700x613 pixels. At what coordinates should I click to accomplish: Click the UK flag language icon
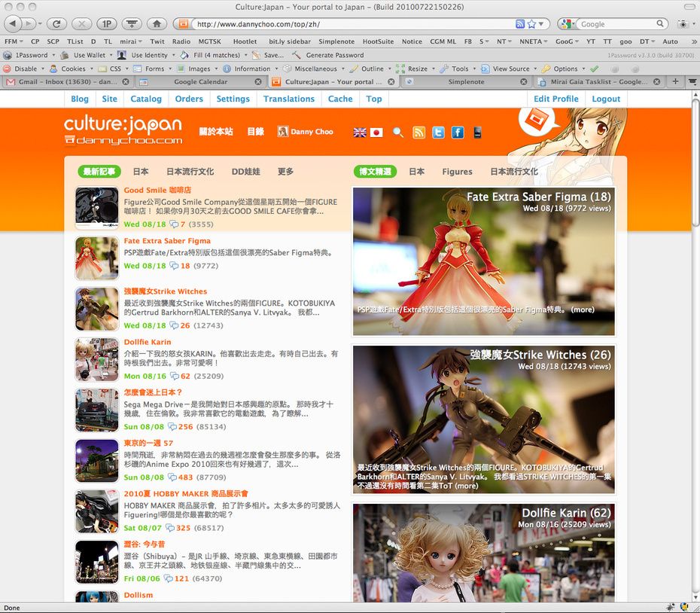coord(360,133)
